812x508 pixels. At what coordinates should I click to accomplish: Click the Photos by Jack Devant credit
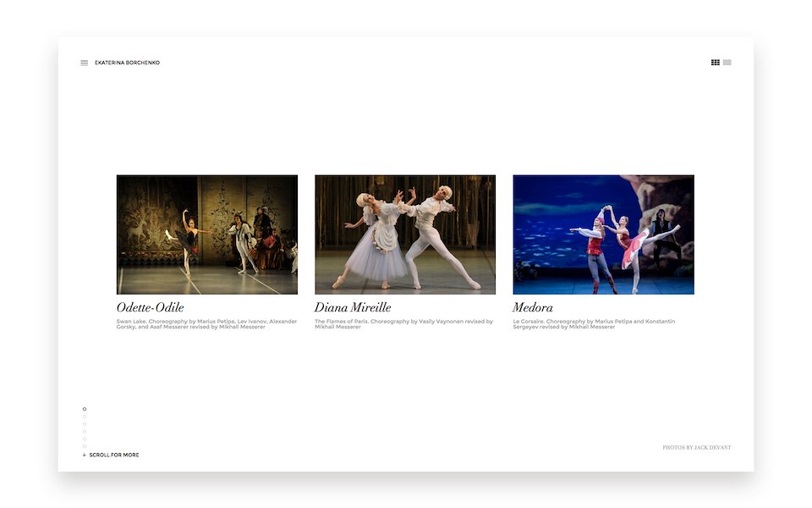coord(697,447)
